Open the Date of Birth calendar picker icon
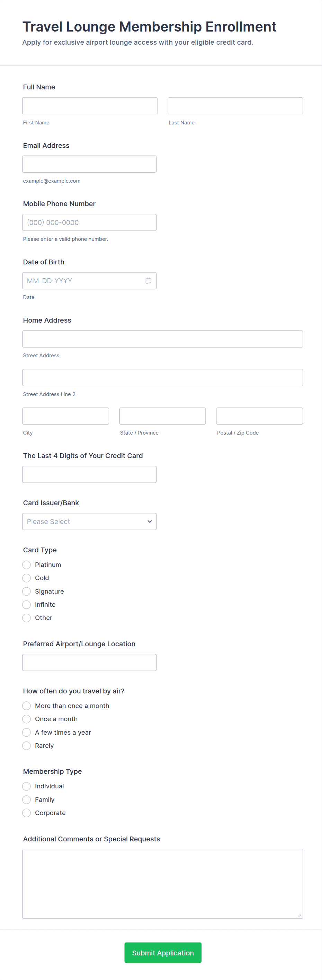Viewport: 322px width, 980px height. 148,281
